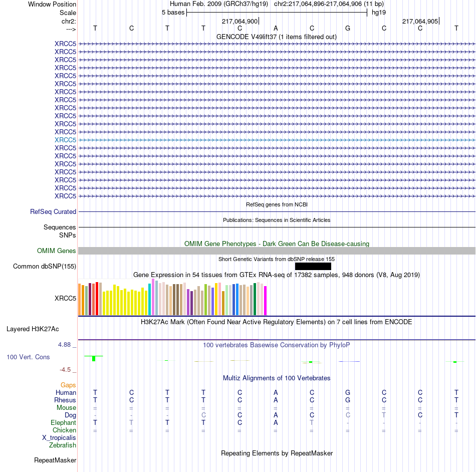Click the A base in the Elephant alignment row
Image resolution: width=476 pixels, height=472 pixels.
pyautogui.click(x=276, y=422)
